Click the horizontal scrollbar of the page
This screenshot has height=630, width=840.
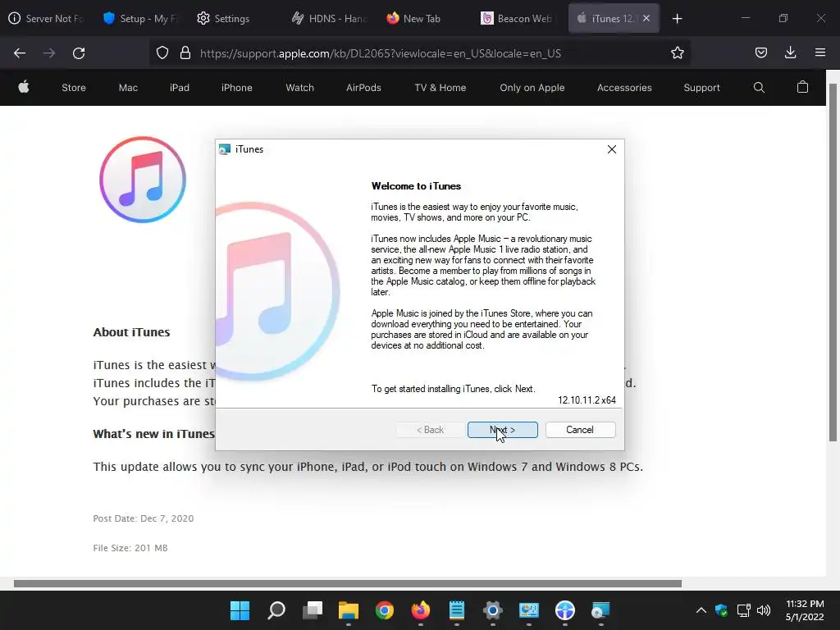(x=348, y=583)
